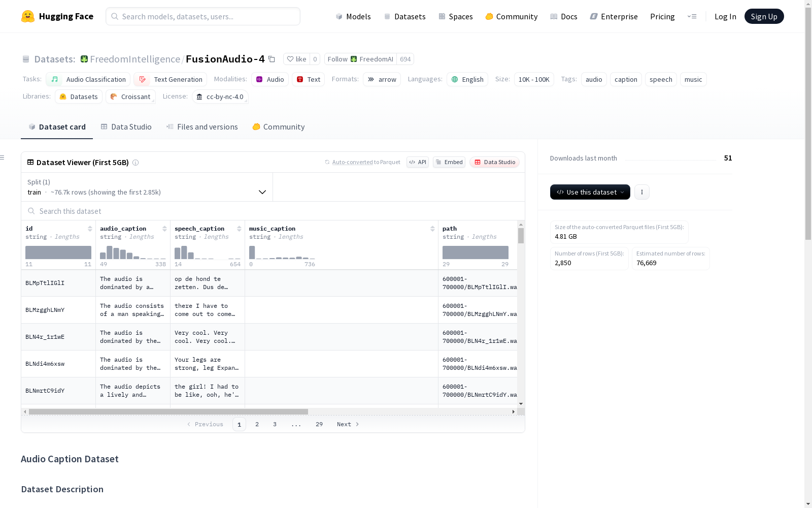Go to Datasets in top navigation
Image resolution: width=812 pixels, height=508 pixels.
(x=404, y=16)
